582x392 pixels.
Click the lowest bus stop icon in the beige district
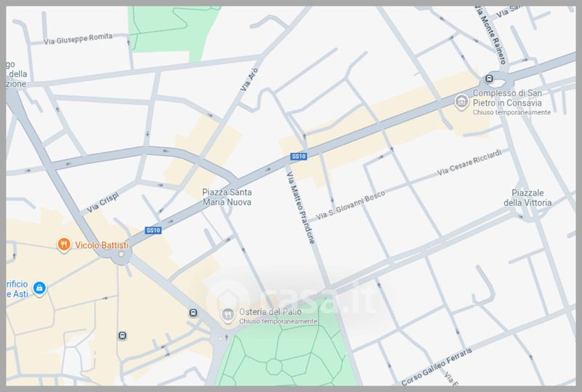coord(122,336)
